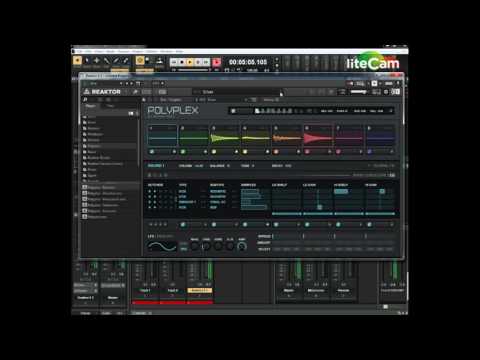Select the teal waveform in sample slot 1

point(162,138)
